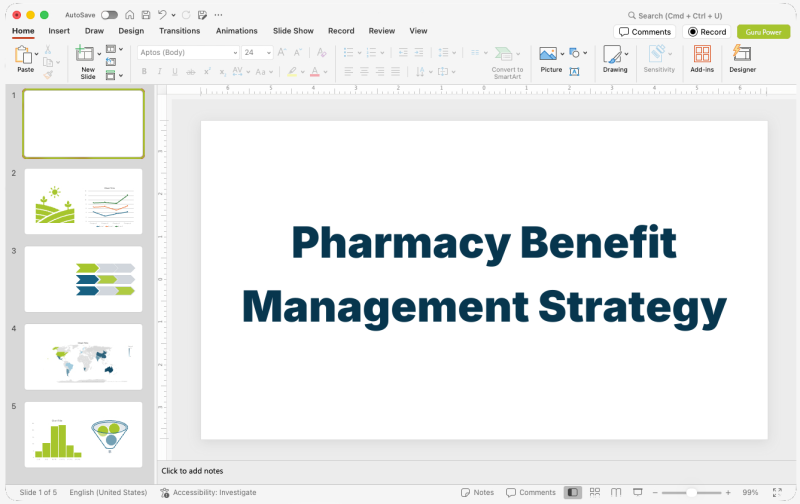Decrease font size
The image size is (800, 504).
[x=298, y=52]
